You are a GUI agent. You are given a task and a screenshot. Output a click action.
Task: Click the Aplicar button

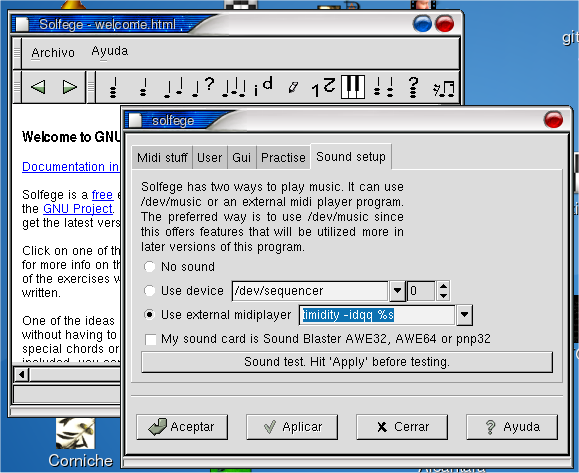coord(292,427)
